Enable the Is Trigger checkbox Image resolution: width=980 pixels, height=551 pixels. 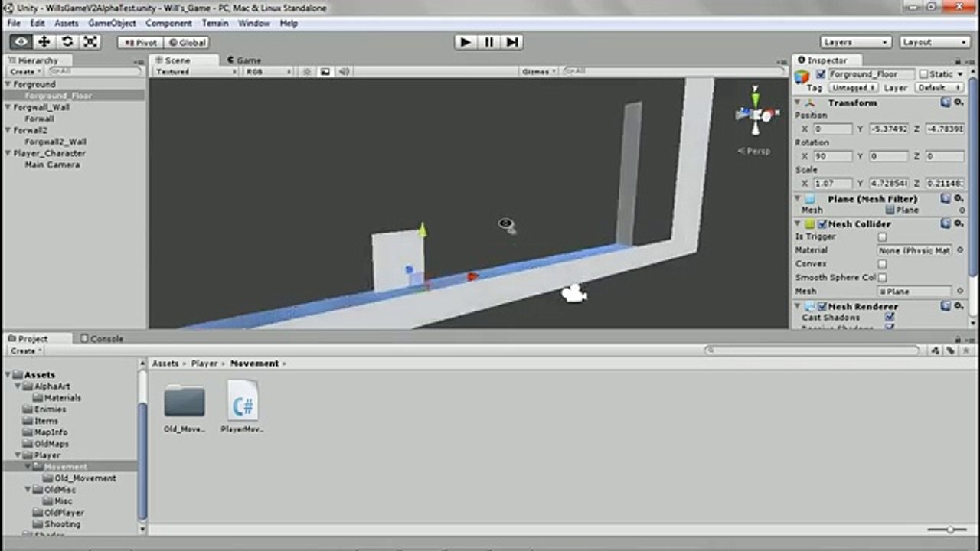click(882, 237)
